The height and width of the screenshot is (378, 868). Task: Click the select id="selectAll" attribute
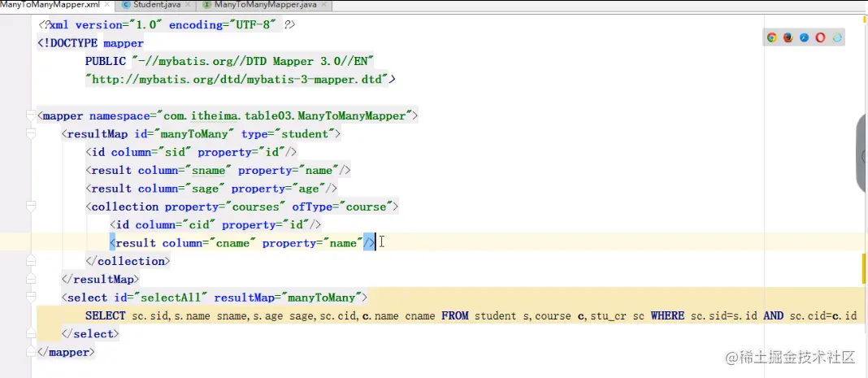point(161,298)
